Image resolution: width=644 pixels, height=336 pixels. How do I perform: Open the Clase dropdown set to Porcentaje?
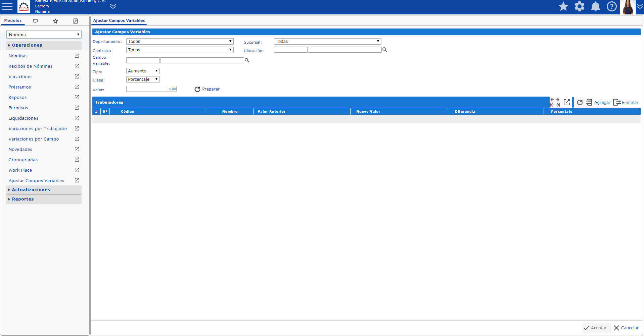click(143, 79)
